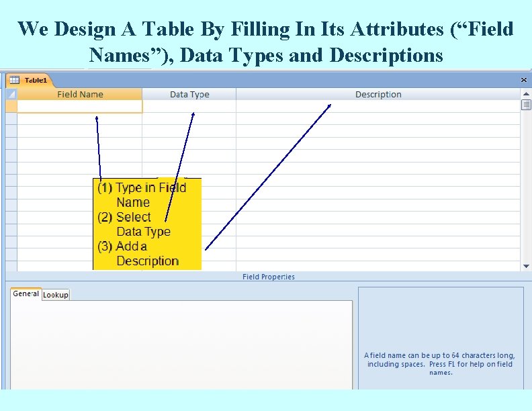Click the scroll up arrow of grid
532x411 pixels.
pos(526,94)
